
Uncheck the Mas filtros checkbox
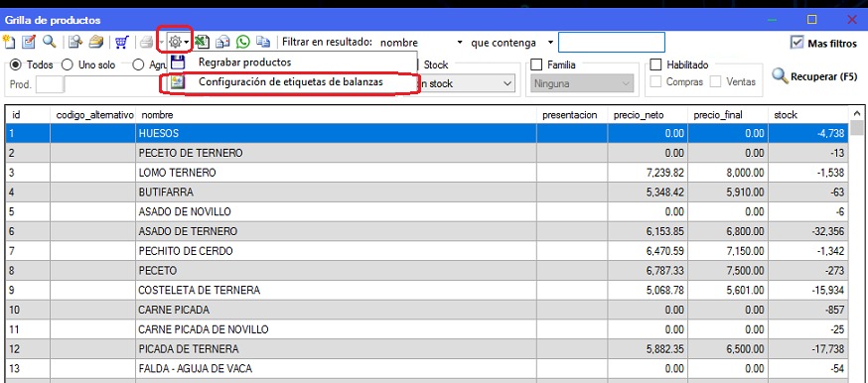point(797,43)
